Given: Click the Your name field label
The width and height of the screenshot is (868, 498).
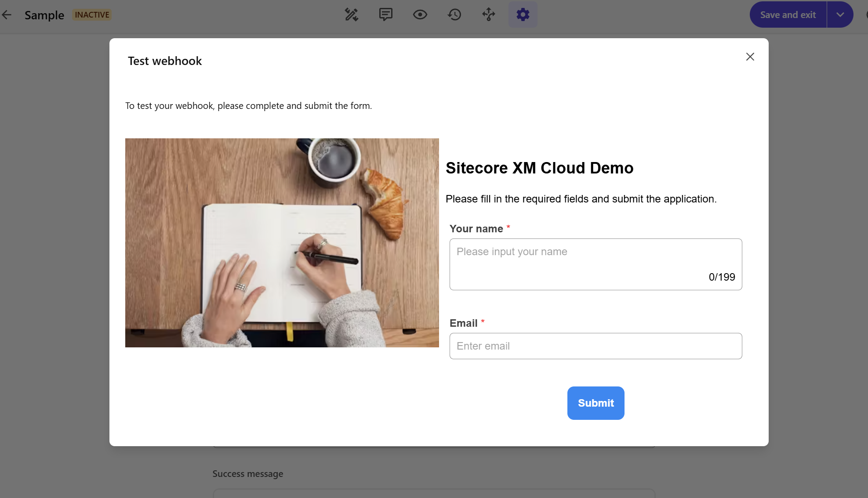Looking at the screenshot, I should pyautogui.click(x=476, y=229).
